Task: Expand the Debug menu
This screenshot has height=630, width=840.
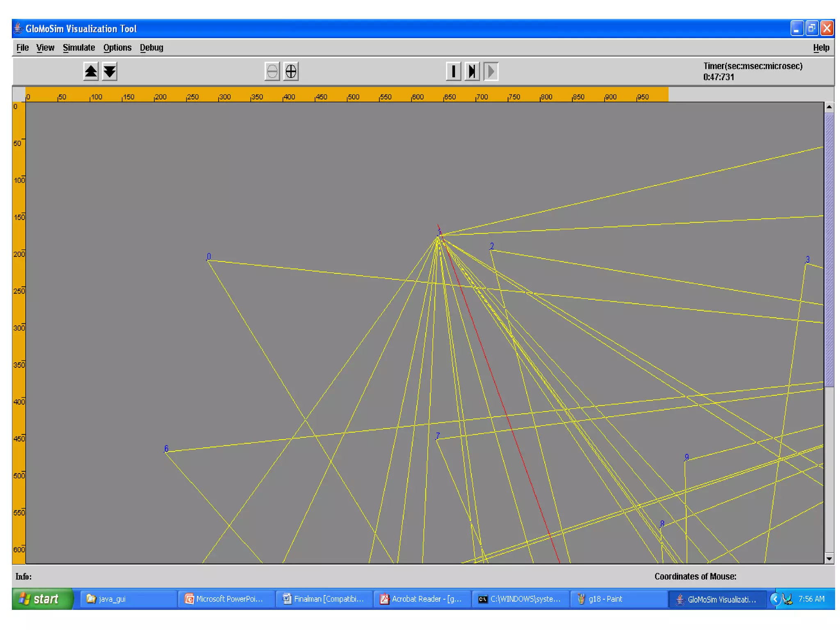Action: coord(151,48)
